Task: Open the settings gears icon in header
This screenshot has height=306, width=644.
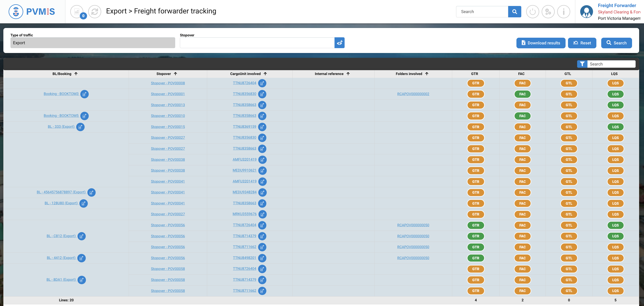Action: (x=548, y=12)
